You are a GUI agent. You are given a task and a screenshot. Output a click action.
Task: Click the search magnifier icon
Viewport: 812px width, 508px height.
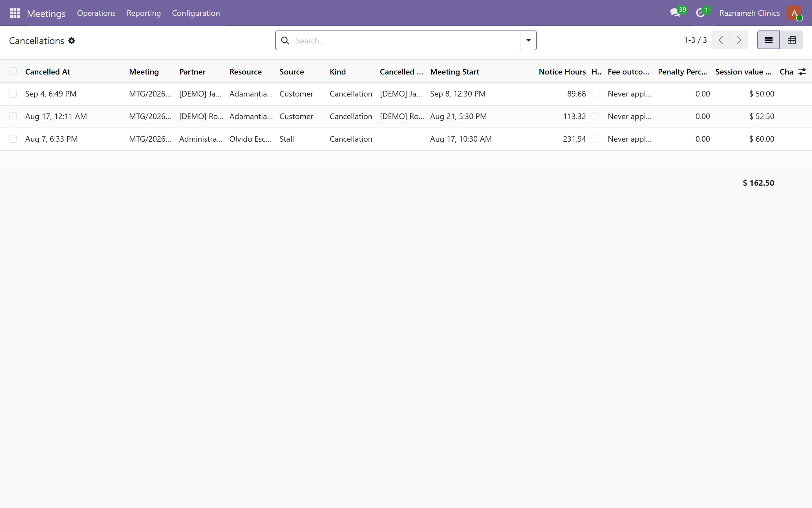click(x=285, y=40)
